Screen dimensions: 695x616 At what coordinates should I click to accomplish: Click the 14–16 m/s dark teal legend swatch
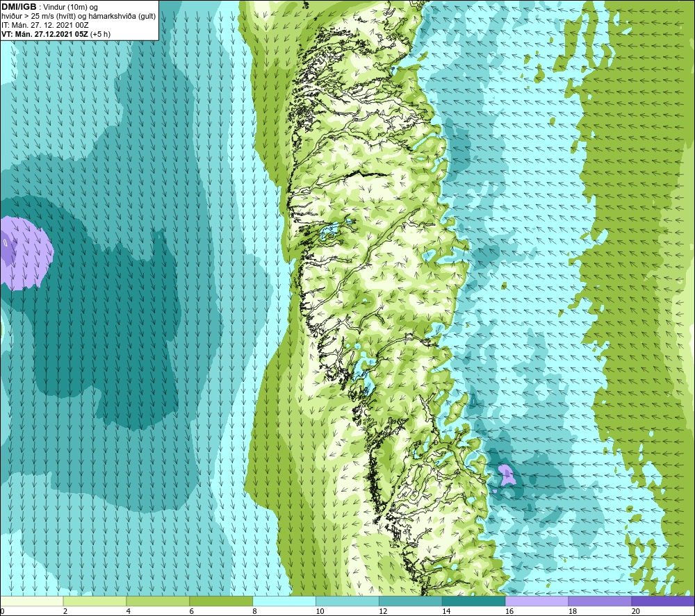(x=474, y=601)
